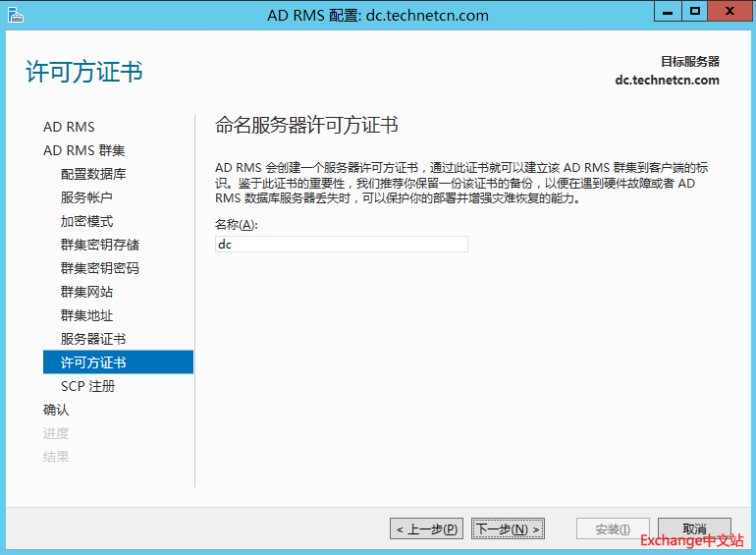Go to the 配置数据库 step
756x555 pixels.
tap(93, 174)
